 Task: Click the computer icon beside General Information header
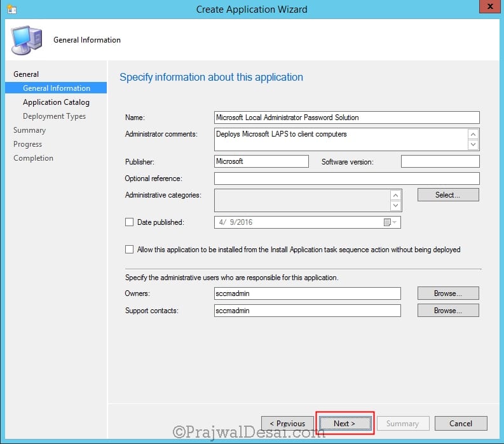[x=27, y=40]
